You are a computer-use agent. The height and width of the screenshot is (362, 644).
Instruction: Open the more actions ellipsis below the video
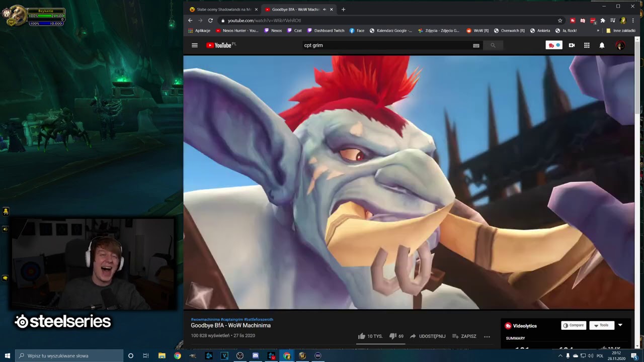coord(487,336)
